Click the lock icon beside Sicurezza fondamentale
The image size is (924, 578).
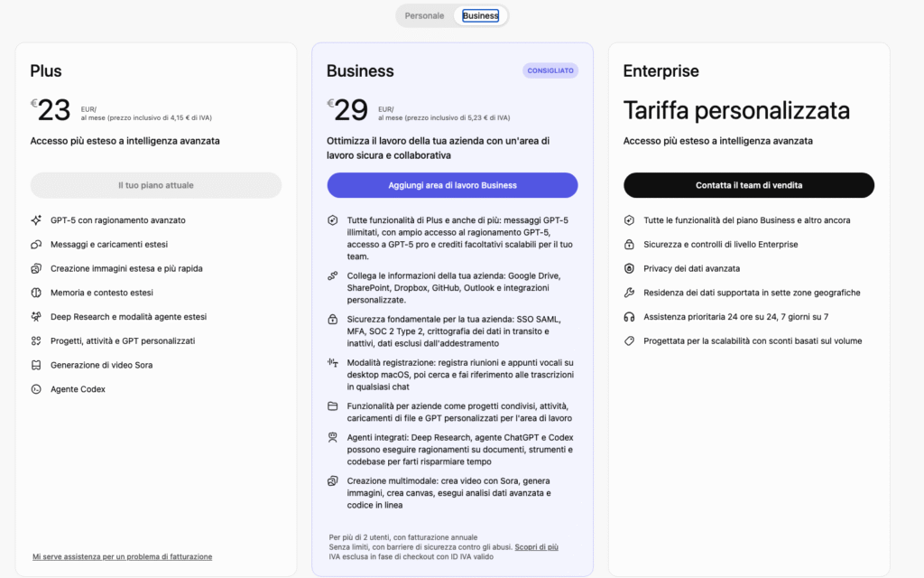pos(333,320)
